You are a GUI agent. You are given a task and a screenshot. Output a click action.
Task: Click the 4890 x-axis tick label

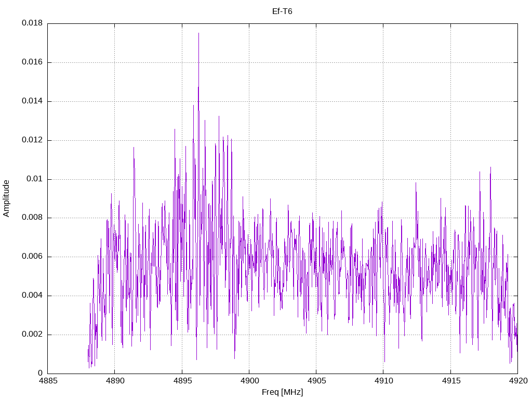[x=115, y=381]
